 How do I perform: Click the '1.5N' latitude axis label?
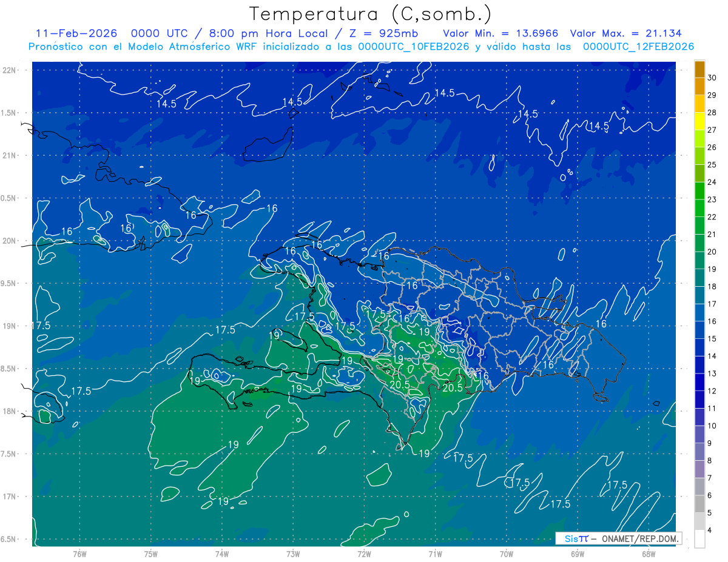tap(8, 113)
